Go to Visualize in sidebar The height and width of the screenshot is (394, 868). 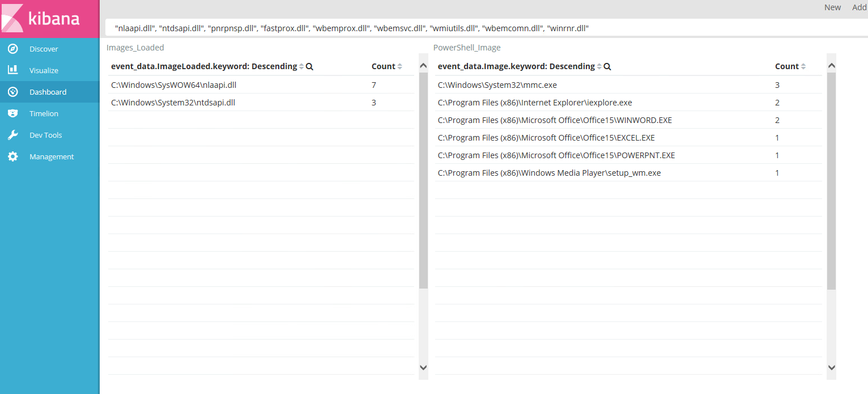point(44,70)
